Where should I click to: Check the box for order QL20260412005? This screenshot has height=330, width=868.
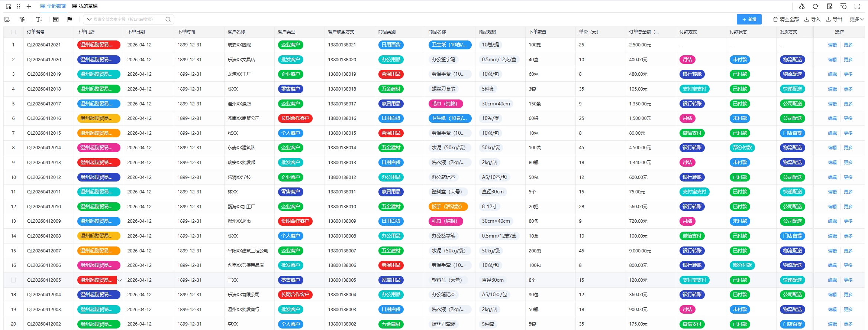13,280
